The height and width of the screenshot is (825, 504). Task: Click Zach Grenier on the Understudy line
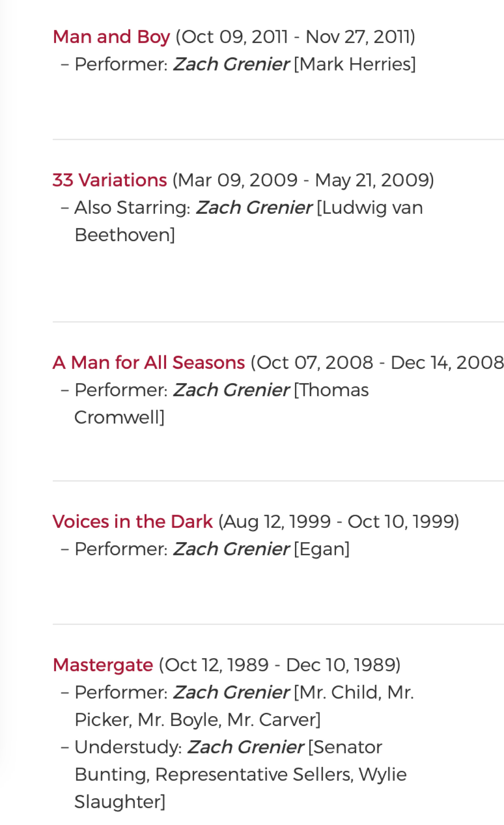[245, 747]
